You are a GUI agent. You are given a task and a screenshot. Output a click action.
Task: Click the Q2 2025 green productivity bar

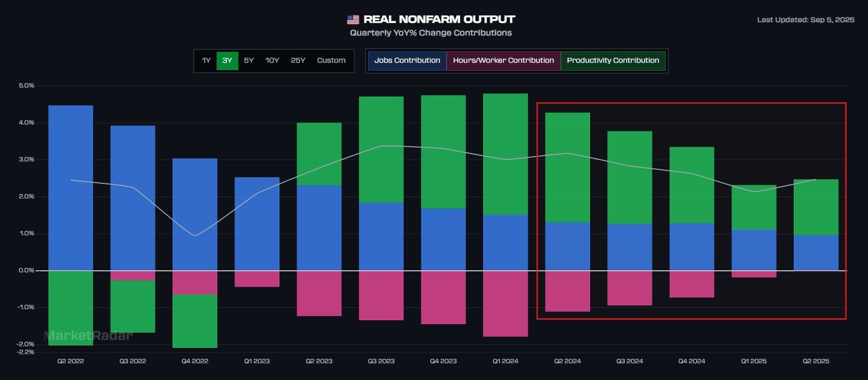click(x=816, y=207)
